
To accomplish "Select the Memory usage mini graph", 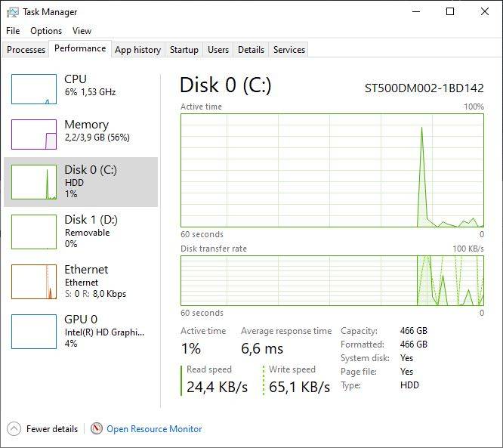I will pos(34,134).
